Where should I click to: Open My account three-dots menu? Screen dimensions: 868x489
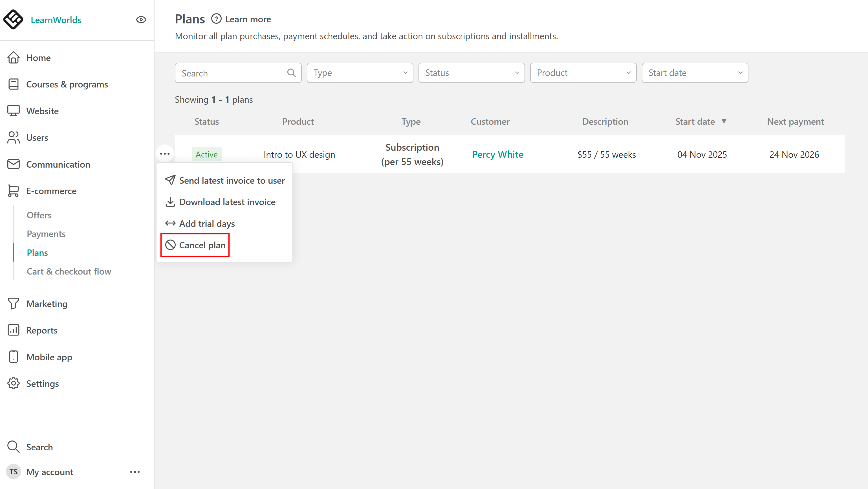coord(135,472)
